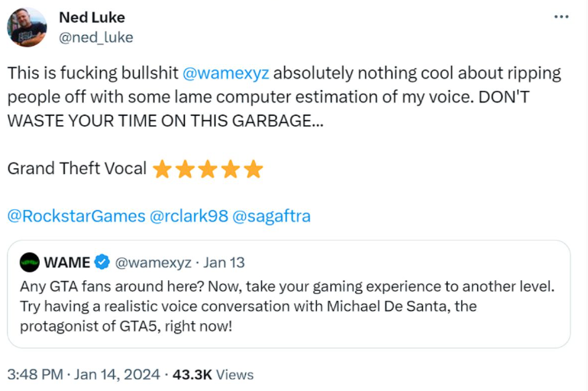
Task: Click the @wamexyz mention in the tweet text
Action: (227, 73)
